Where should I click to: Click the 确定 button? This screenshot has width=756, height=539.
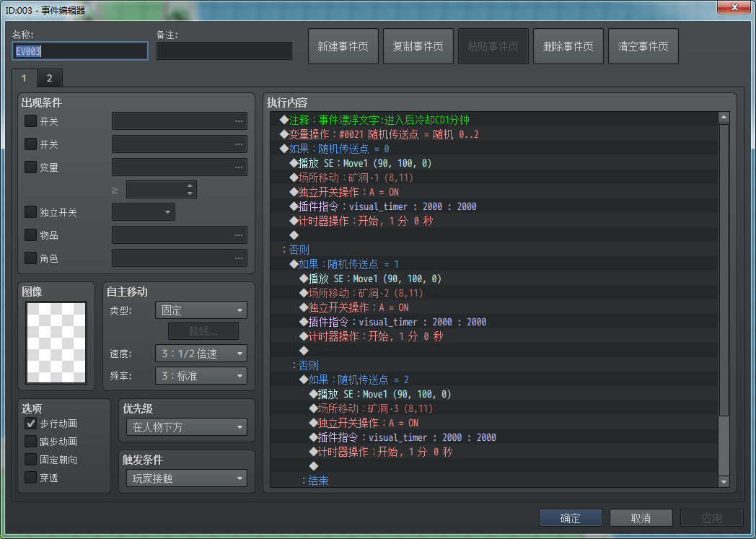[x=570, y=518]
